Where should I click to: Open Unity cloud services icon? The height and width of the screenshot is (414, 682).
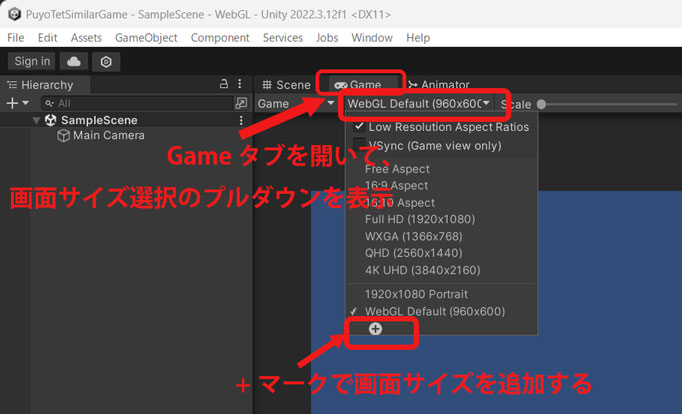[74, 61]
